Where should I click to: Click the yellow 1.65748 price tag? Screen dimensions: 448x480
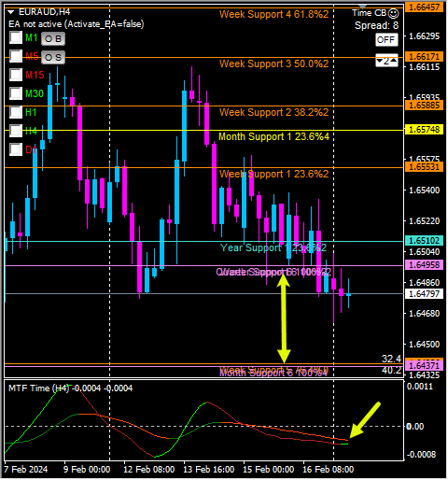424,130
